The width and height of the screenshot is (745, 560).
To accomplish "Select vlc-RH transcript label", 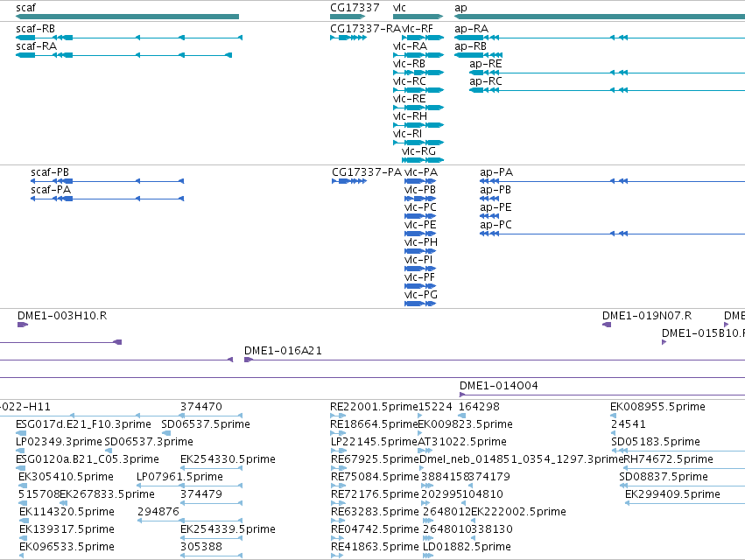I will [410, 116].
